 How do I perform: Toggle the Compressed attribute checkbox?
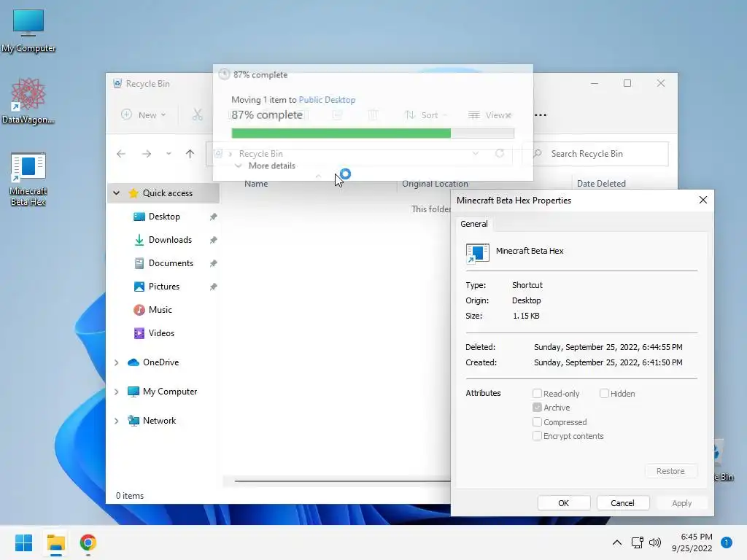(537, 422)
